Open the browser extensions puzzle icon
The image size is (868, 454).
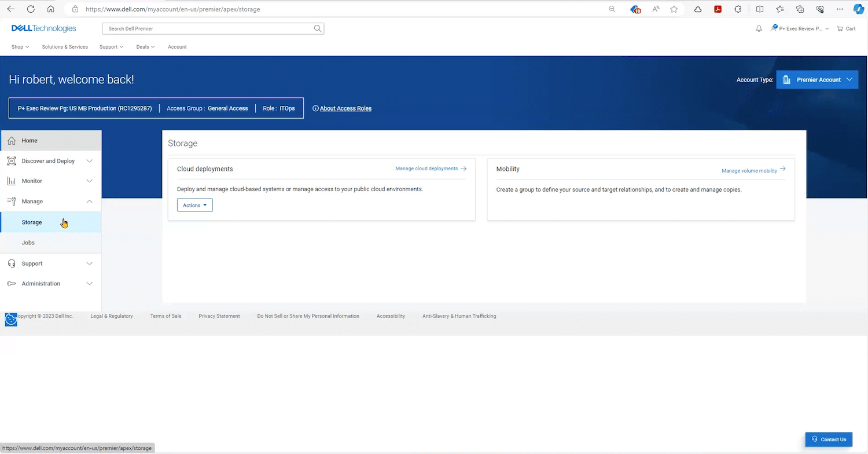pyautogui.click(x=738, y=9)
